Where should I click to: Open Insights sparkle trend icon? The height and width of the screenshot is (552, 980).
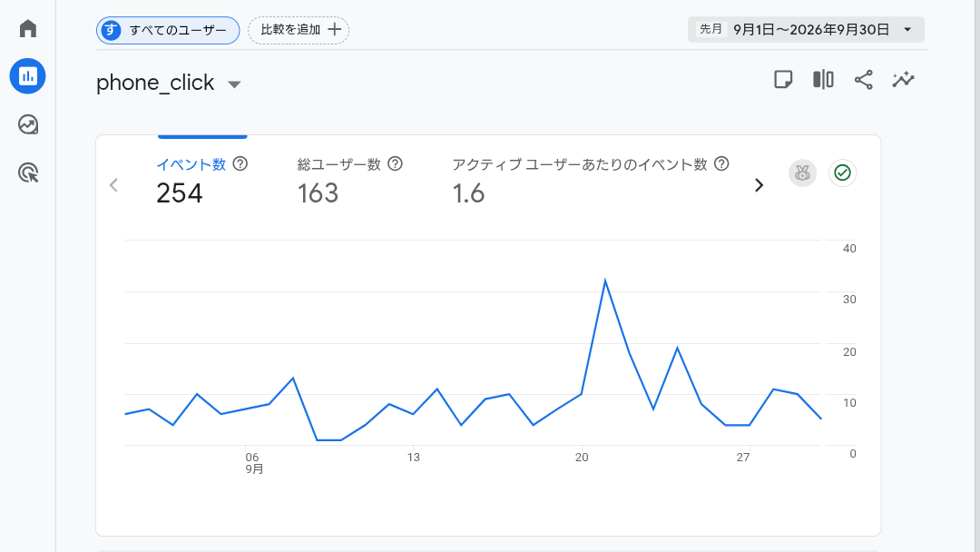pos(903,80)
